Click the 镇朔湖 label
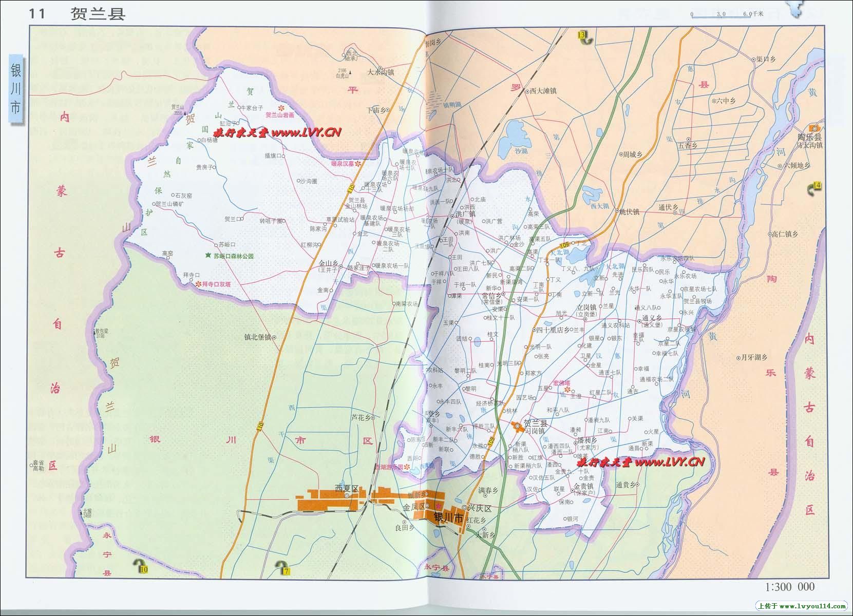The width and height of the screenshot is (853, 616). pyautogui.click(x=453, y=105)
